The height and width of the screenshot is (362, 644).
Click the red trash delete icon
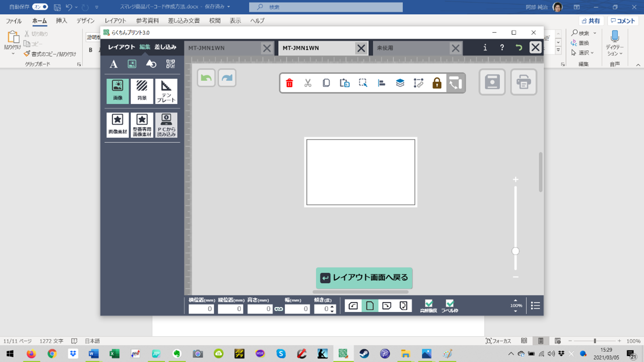(x=290, y=83)
